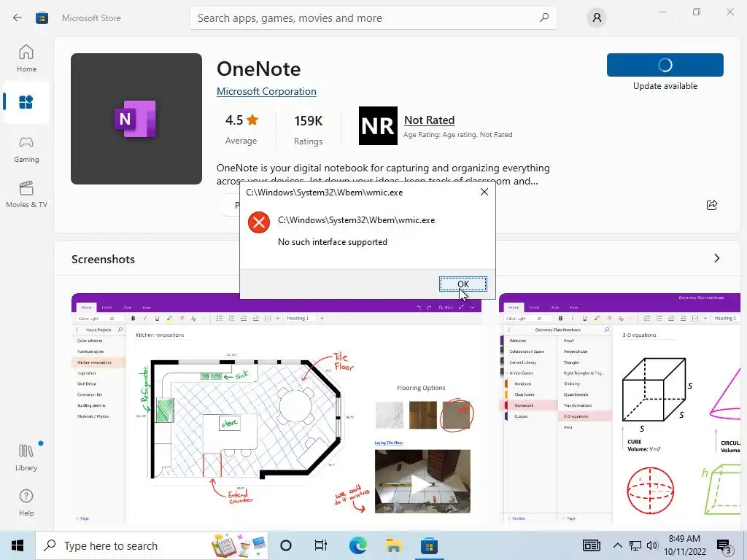Go back with the Store back arrow
747x560 pixels.
[x=18, y=18]
